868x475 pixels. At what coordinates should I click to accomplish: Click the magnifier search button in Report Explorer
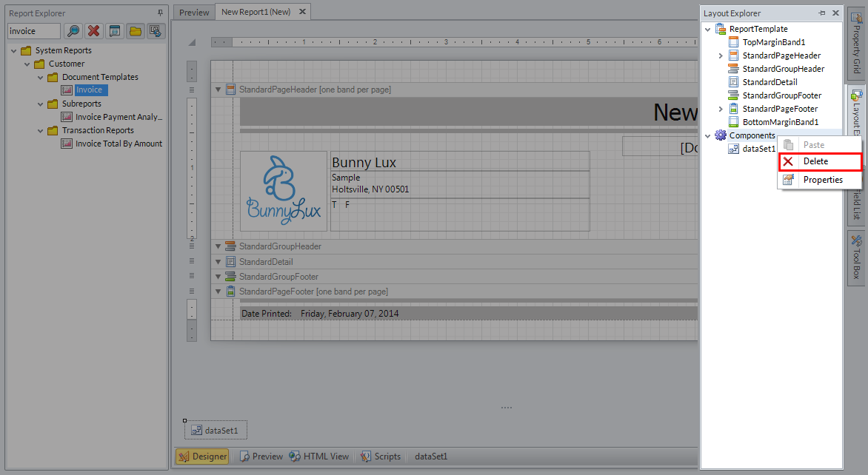(73, 31)
